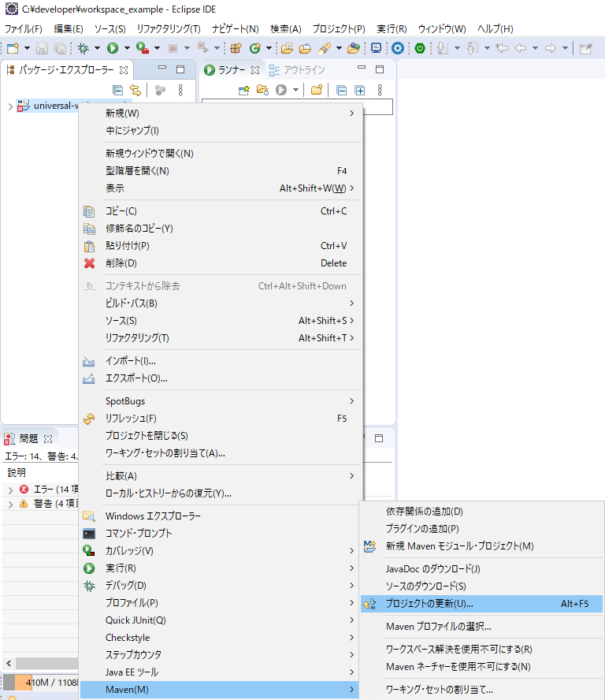Open Runner view menu three-dots icon

[x=380, y=90]
